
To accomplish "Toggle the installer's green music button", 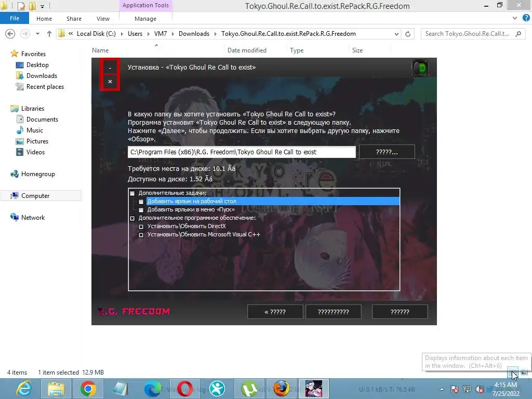I will coord(420,68).
